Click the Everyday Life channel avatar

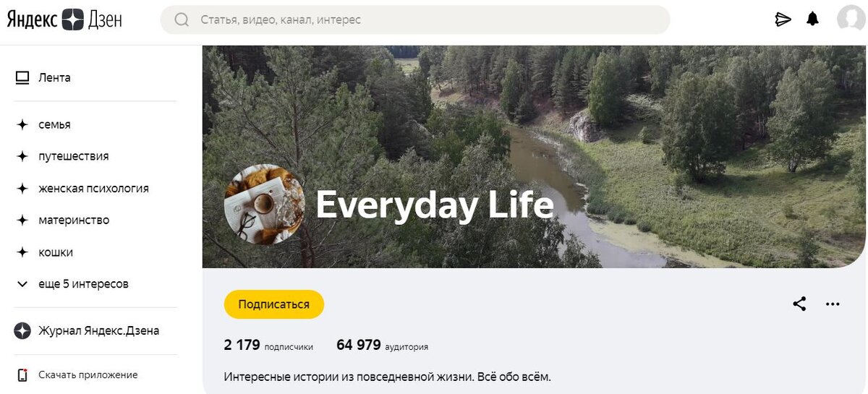[264, 205]
